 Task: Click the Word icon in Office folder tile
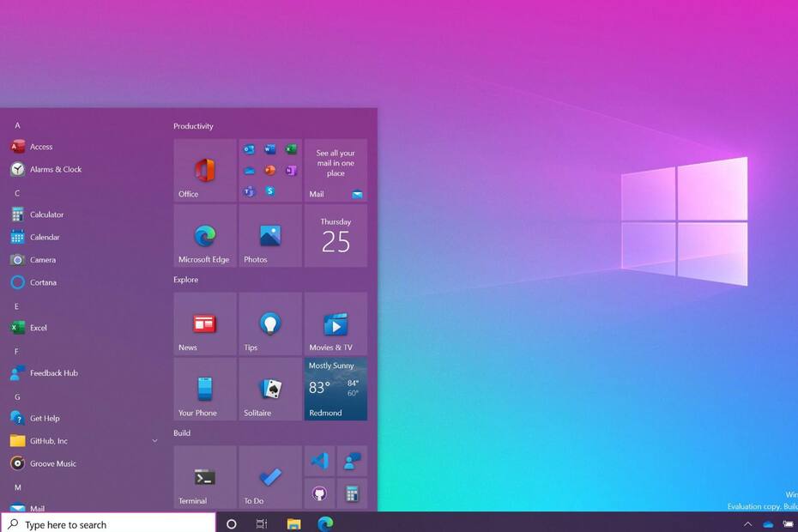[x=269, y=149]
